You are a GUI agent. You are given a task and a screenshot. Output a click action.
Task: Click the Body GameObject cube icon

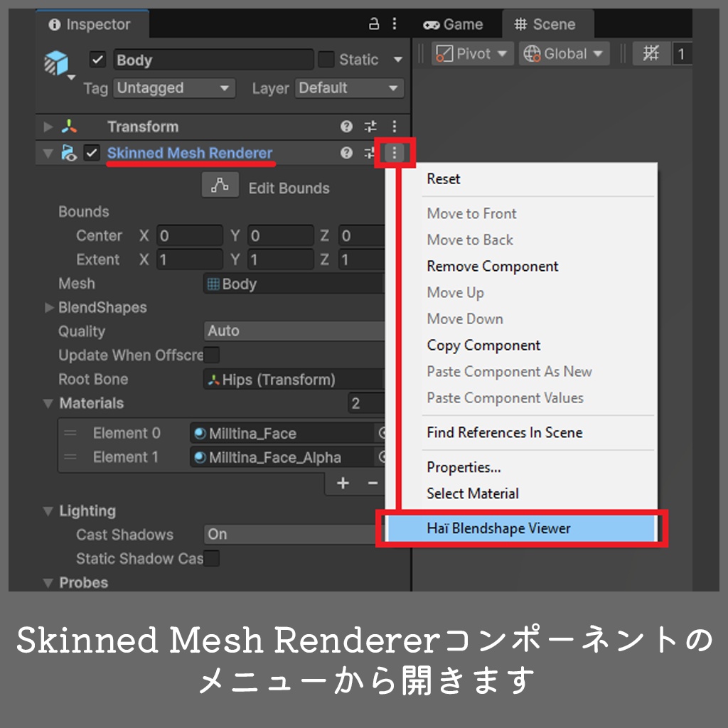tap(56, 63)
